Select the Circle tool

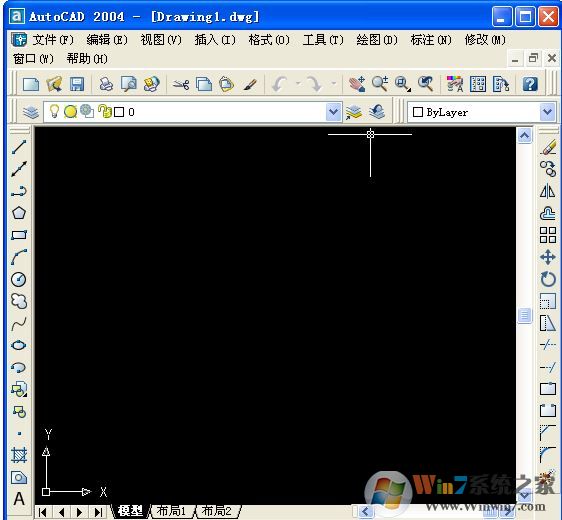pos(19,280)
